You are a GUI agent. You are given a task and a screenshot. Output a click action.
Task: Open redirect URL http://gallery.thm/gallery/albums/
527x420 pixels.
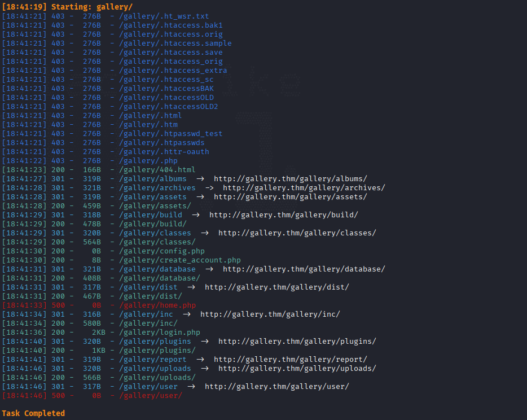[291, 179]
